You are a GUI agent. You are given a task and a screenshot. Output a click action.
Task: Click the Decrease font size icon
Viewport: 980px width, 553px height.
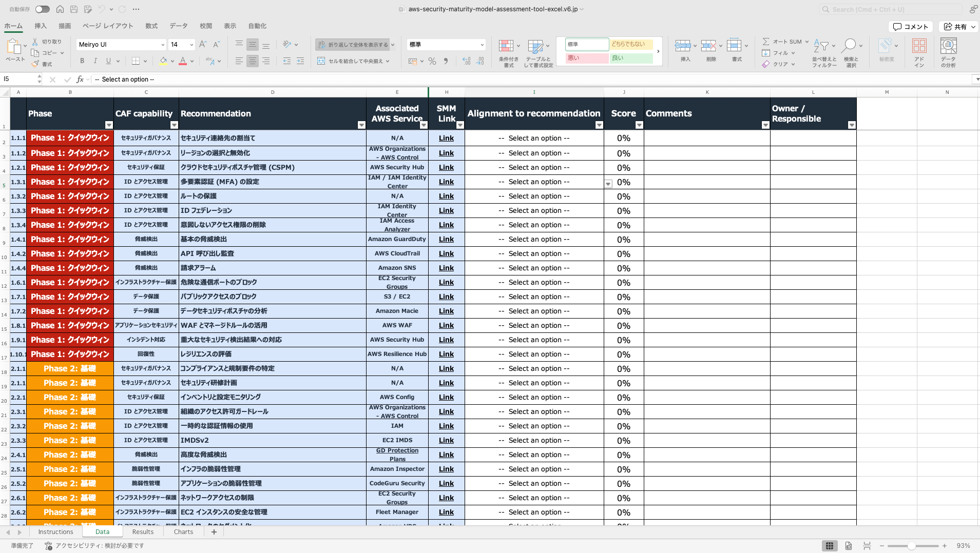click(x=216, y=45)
